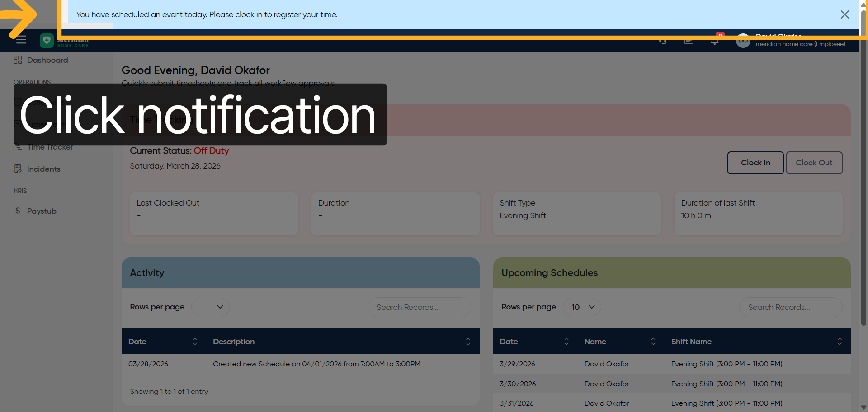Open Dashboard from the sidebar
This screenshot has height=412, width=868.
[47, 60]
